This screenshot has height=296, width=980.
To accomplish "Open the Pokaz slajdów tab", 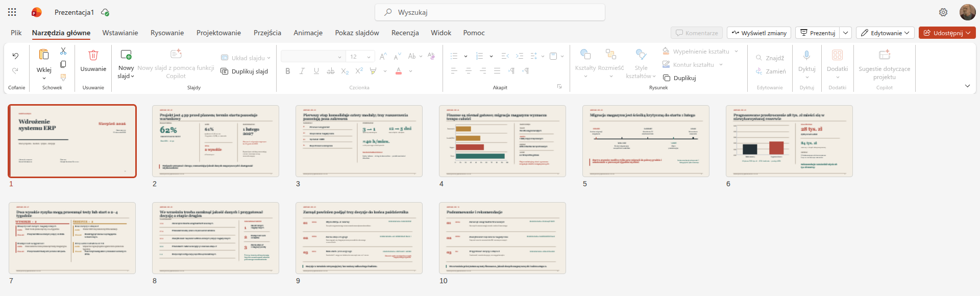I will point(357,33).
